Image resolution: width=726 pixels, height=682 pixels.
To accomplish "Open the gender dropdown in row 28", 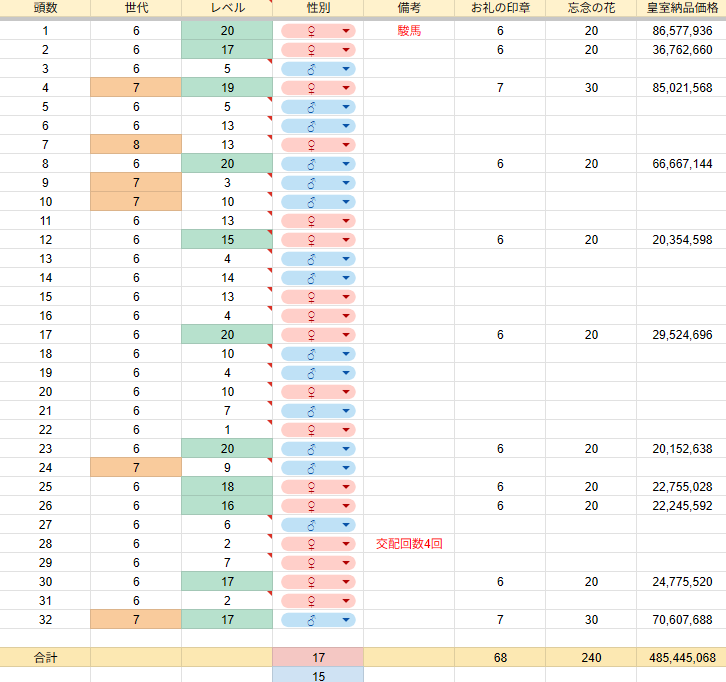I will point(318,544).
